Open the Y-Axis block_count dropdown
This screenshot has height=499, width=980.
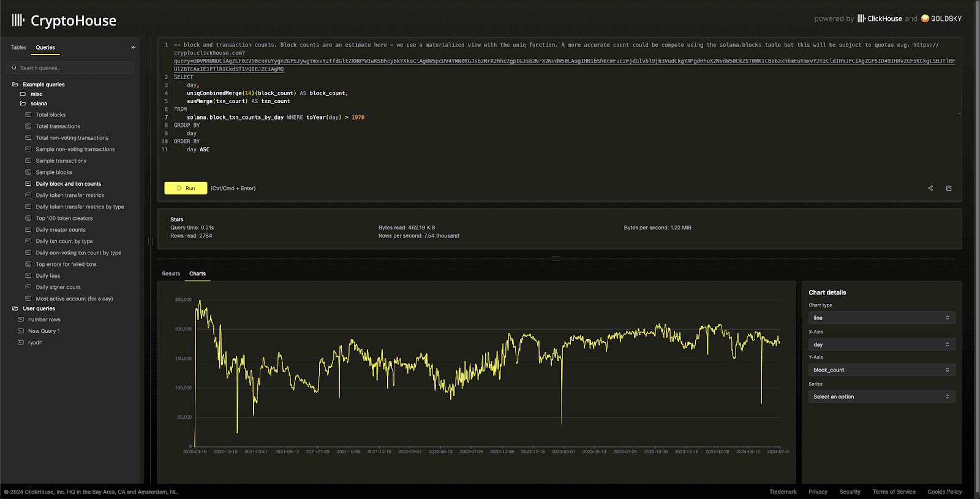(x=881, y=370)
